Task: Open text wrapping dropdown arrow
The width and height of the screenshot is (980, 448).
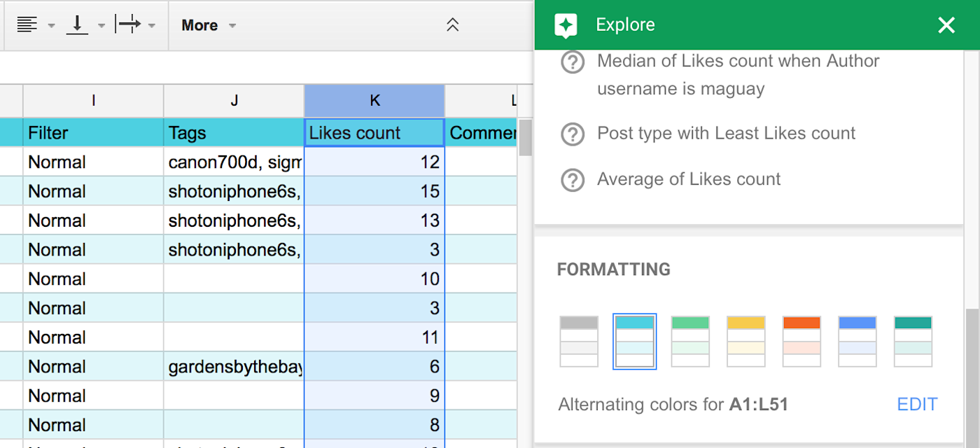Action: coord(152,26)
